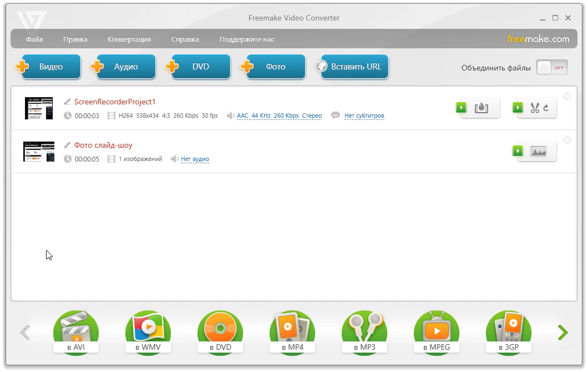Image resolution: width=588 pixels, height=372 pixels.
Task: Click the 'в AVI' format icon
Action: click(x=75, y=332)
